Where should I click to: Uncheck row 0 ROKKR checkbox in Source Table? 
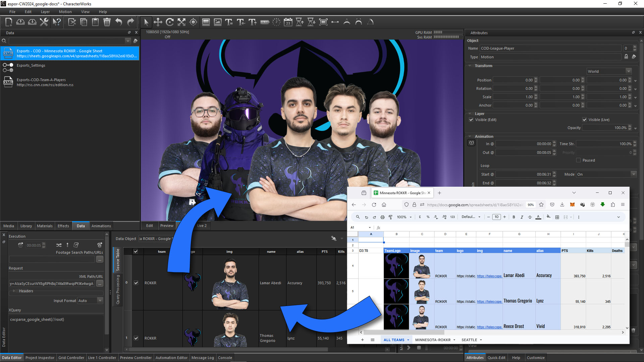(x=136, y=283)
